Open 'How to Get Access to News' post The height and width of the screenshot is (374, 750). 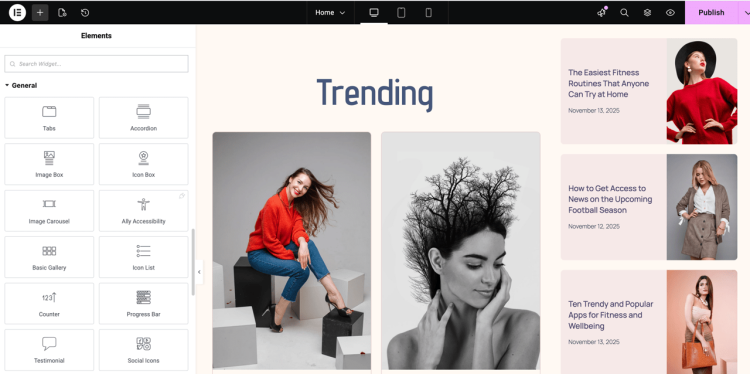[610, 199]
